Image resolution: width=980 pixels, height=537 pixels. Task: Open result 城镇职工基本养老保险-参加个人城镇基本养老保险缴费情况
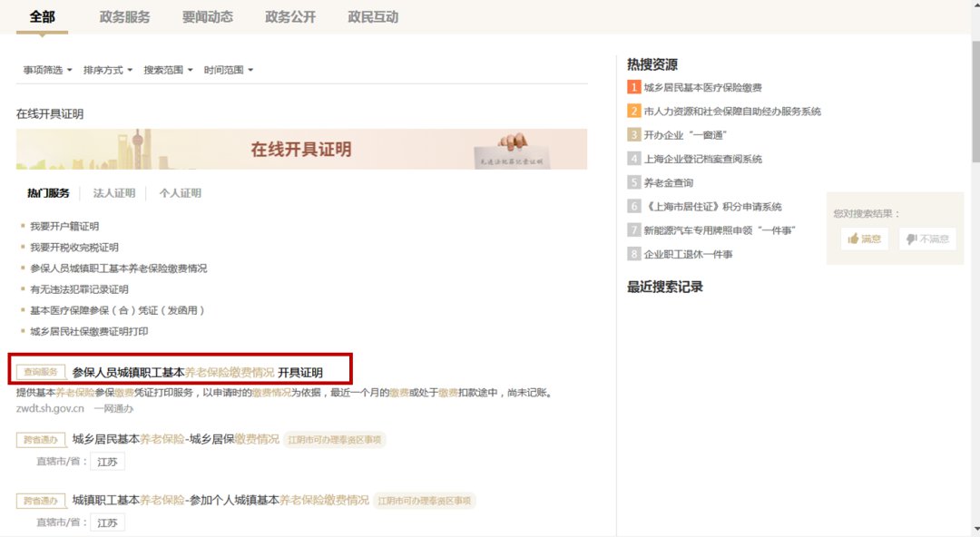tap(220, 500)
